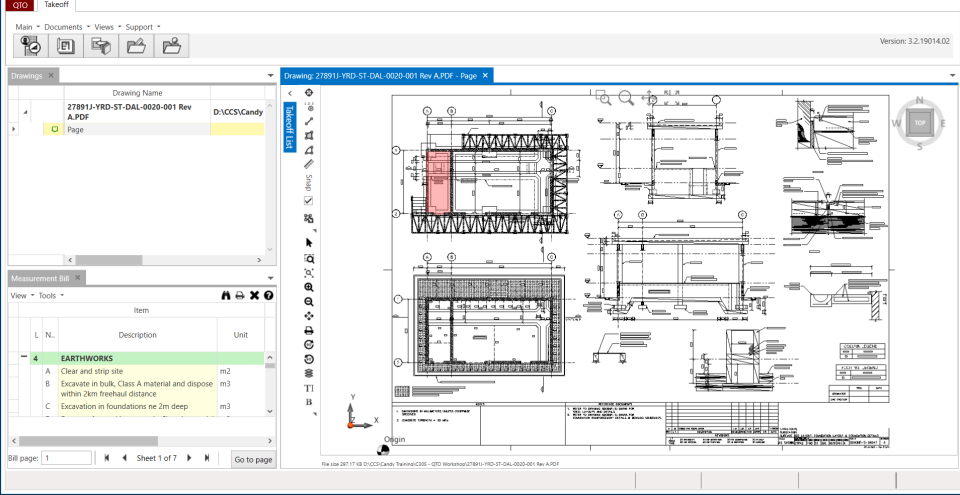The height and width of the screenshot is (495, 960).
Task: Click the zoom in magnifier icon
Action: pos(309,287)
